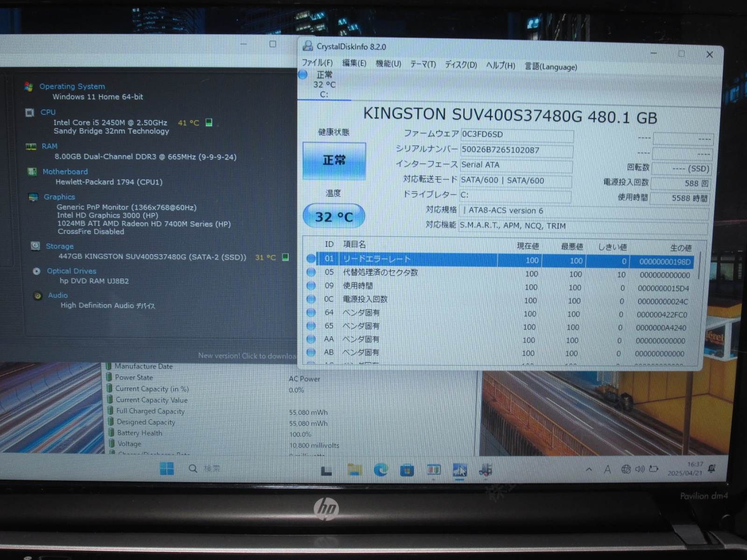Open the 編集(E) menu
This screenshot has width=747, height=560.
pos(354,63)
